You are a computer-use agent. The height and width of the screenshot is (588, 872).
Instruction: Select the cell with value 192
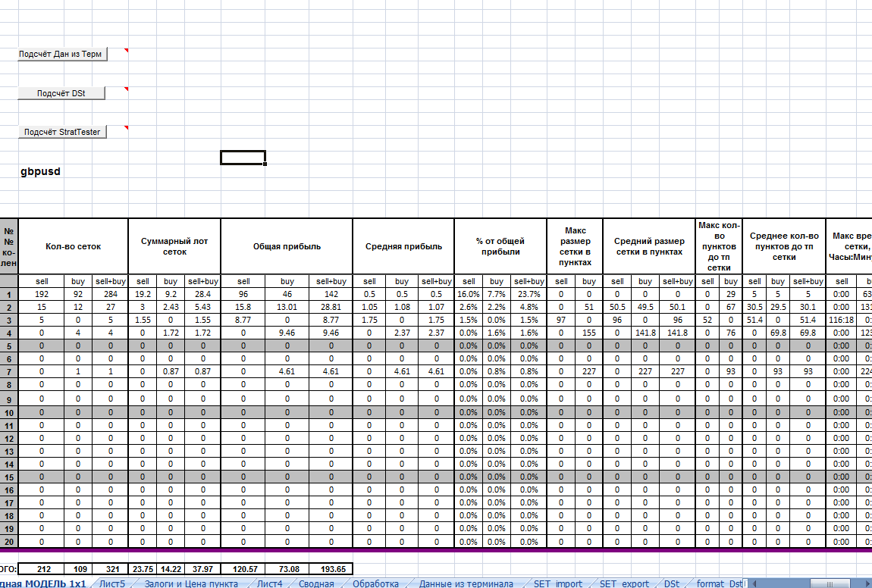(x=42, y=294)
